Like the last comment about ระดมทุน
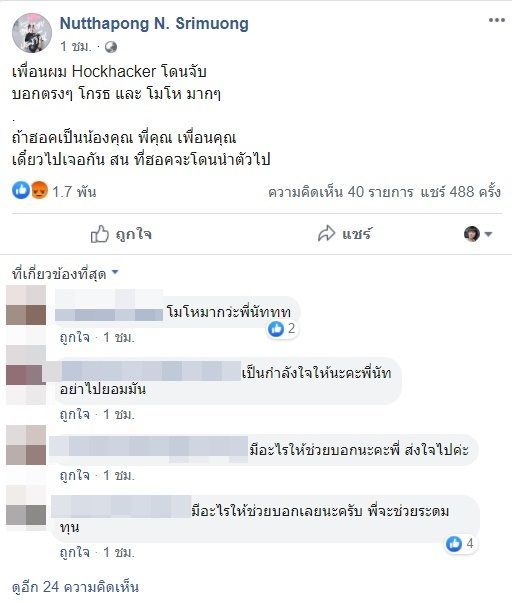Image resolution: width=512 pixels, height=603 pixels. (75, 553)
